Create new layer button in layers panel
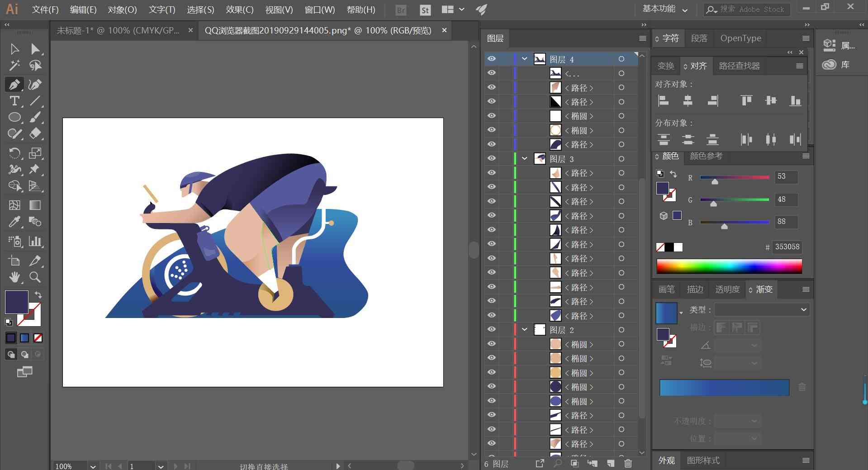 coord(611,463)
